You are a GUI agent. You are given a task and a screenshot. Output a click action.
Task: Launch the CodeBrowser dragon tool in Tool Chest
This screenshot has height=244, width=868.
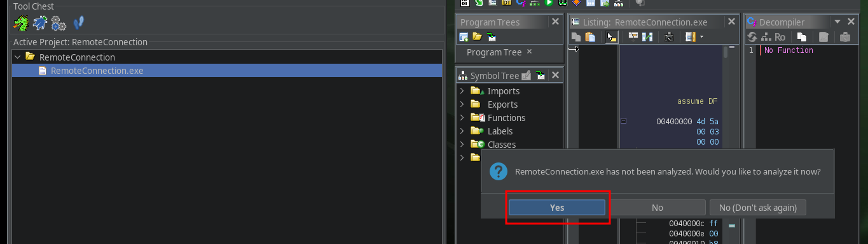21,24
